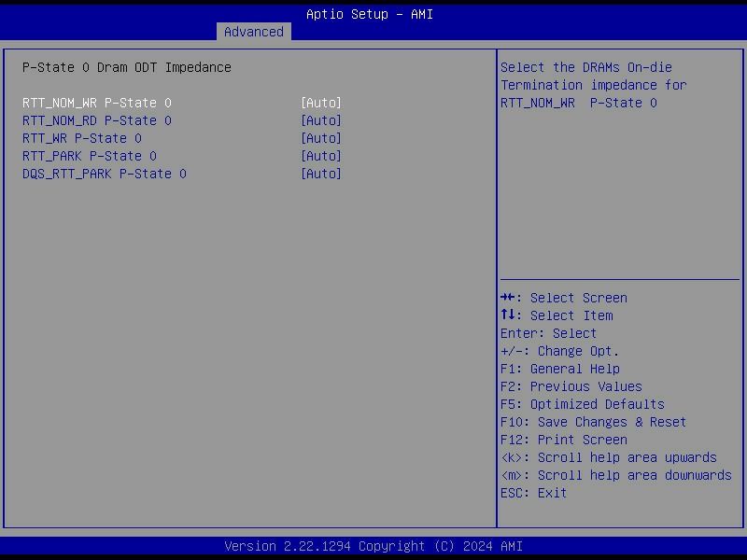Click the Scroll help area upwards hint

[x=609, y=457]
